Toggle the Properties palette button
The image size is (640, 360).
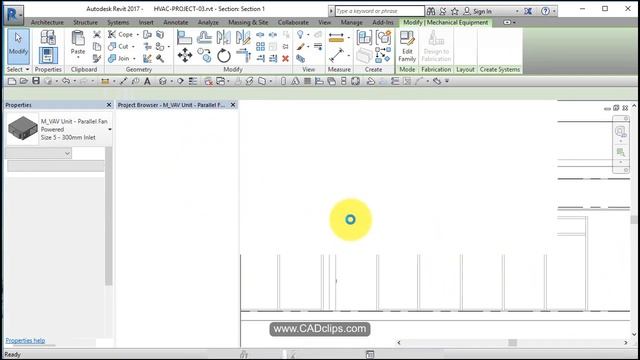[x=48, y=56]
